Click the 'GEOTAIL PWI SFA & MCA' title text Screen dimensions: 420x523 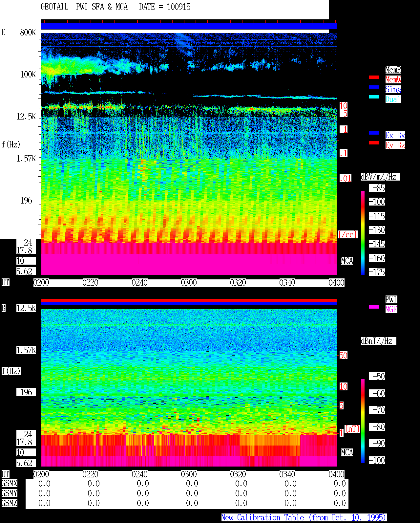pyautogui.click(x=84, y=7)
